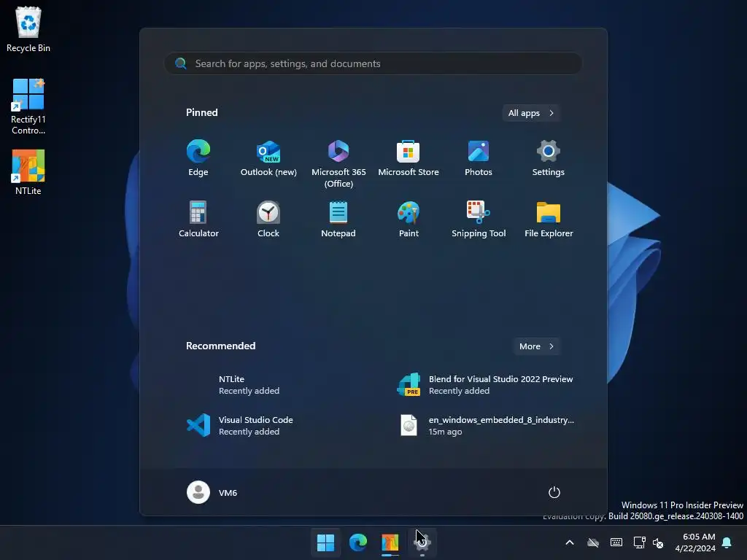Open touch keyboard tray icon
The height and width of the screenshot is (560, 747).
pyautogui.click(x=616, y=542)
